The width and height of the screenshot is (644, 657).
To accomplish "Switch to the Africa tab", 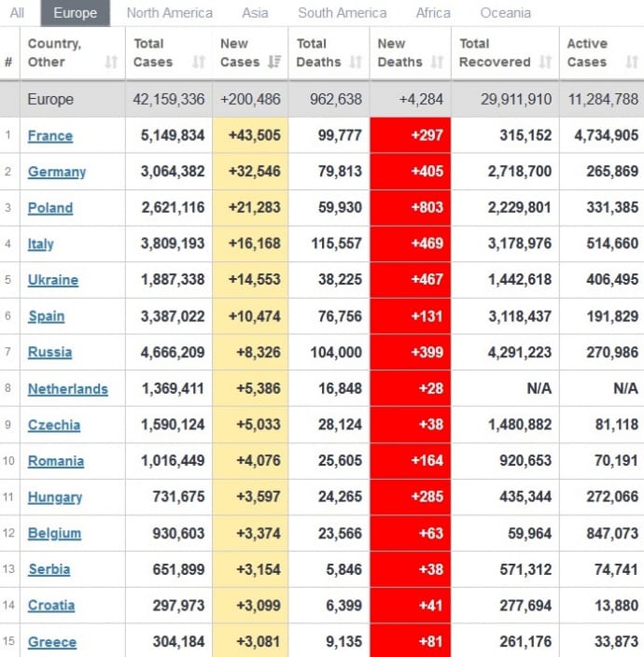I will 433,13.
